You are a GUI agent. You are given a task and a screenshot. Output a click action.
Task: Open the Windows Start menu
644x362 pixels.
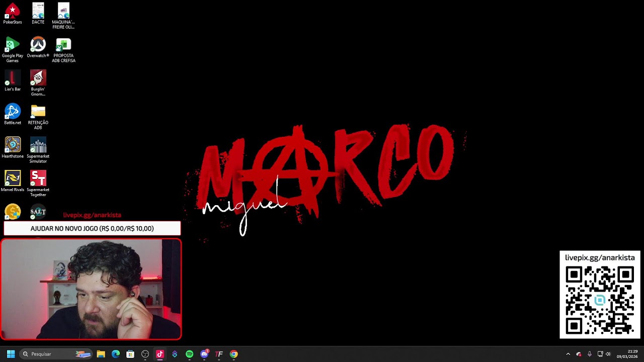tap(11, 354)
